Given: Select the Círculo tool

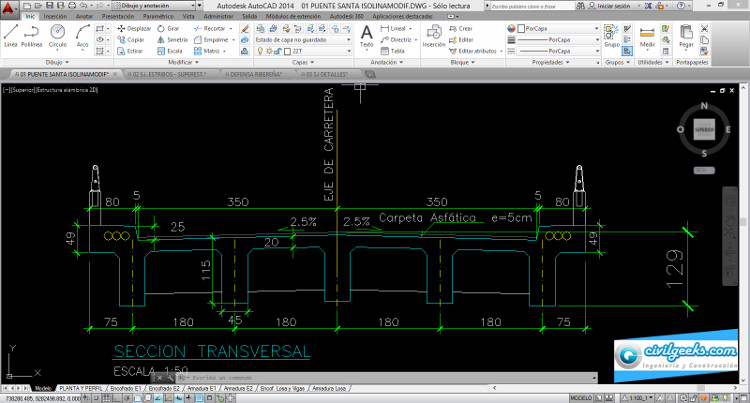Looking at the screenshot, I should 57,36.
